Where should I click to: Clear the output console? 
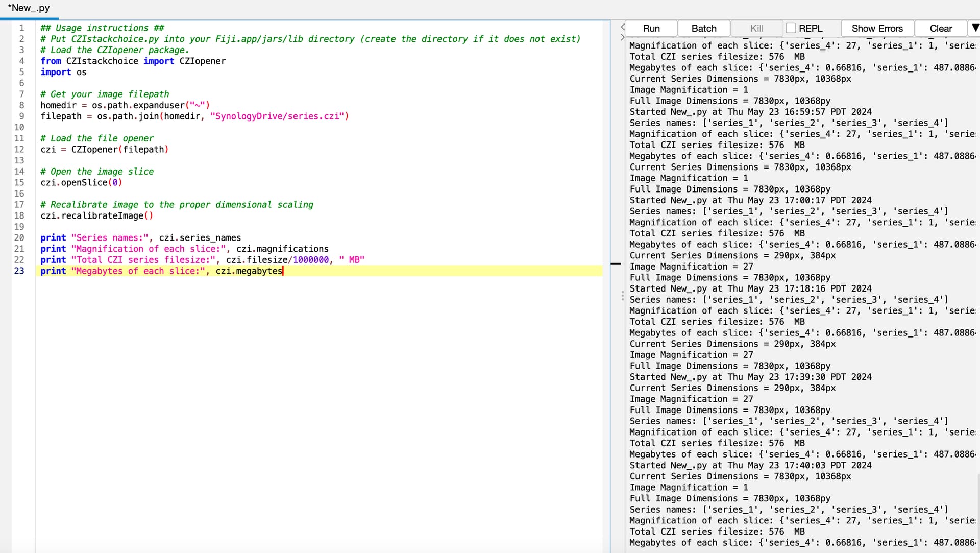pos(941,29)
